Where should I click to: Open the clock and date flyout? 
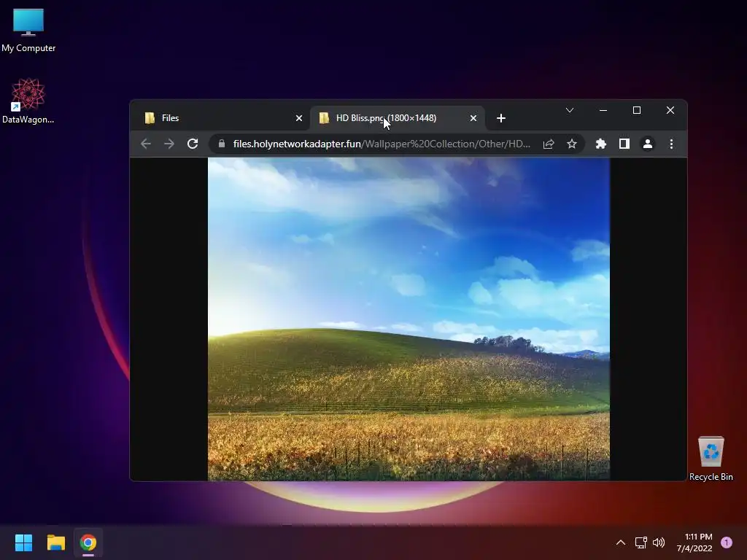click(x=694, y=542)
